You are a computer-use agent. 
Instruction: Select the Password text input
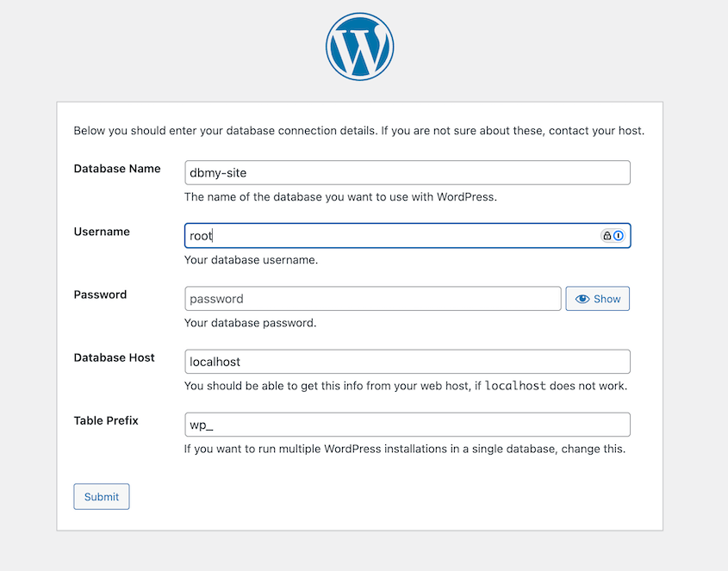click(x=372, y=299)
